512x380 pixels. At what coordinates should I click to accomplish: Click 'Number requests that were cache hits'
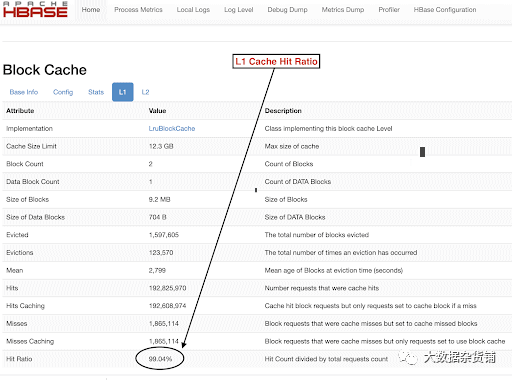[x=322, y=288]
